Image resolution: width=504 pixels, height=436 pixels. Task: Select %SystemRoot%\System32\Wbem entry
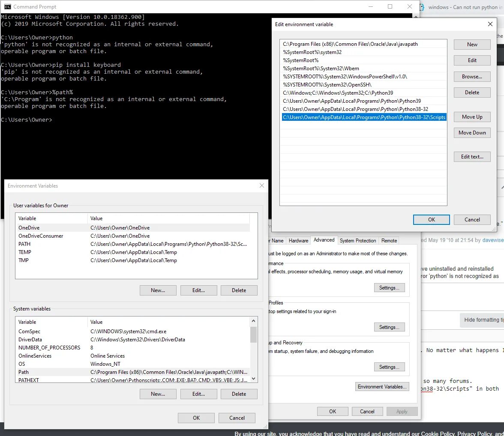point(363,69)
